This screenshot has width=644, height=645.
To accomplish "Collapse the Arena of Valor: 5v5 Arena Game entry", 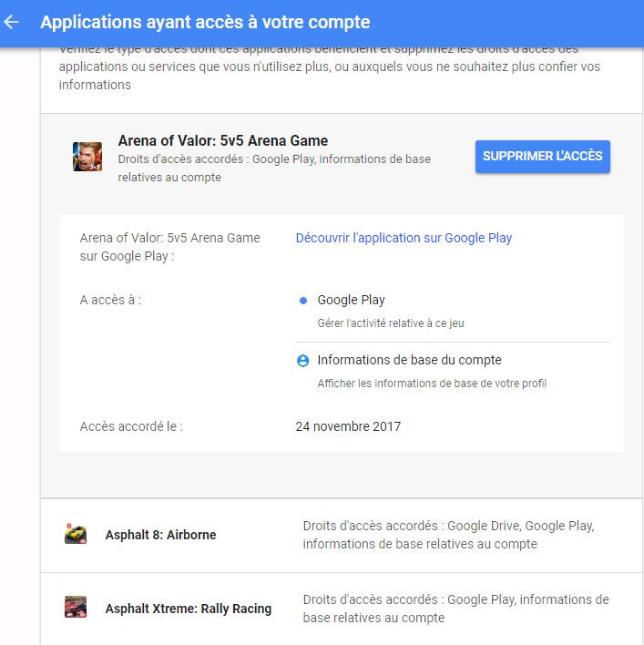I will coord(222,141).
